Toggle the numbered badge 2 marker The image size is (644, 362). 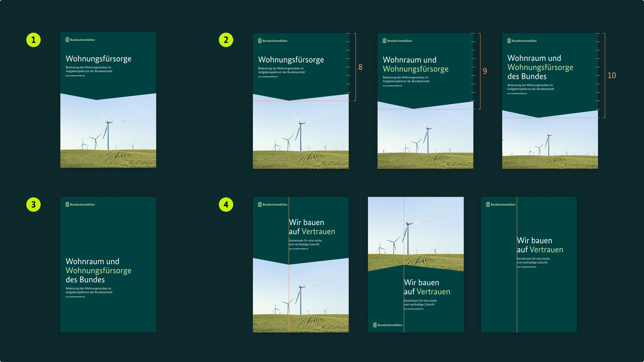[x=226, y=40]
